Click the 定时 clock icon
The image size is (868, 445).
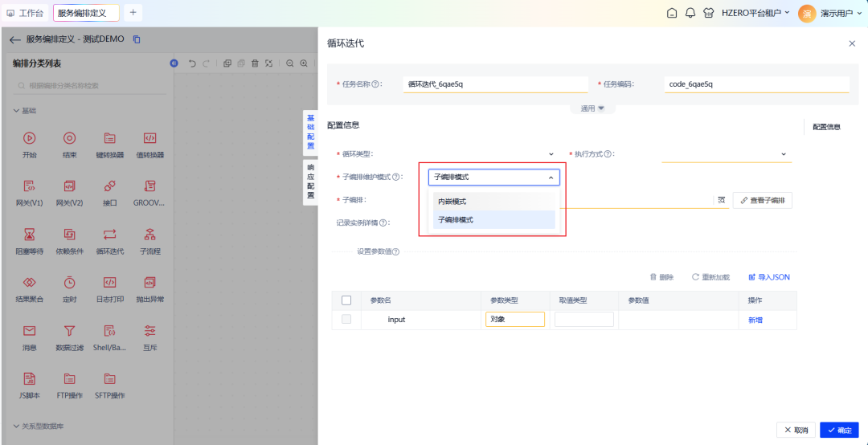coord(70,282)
